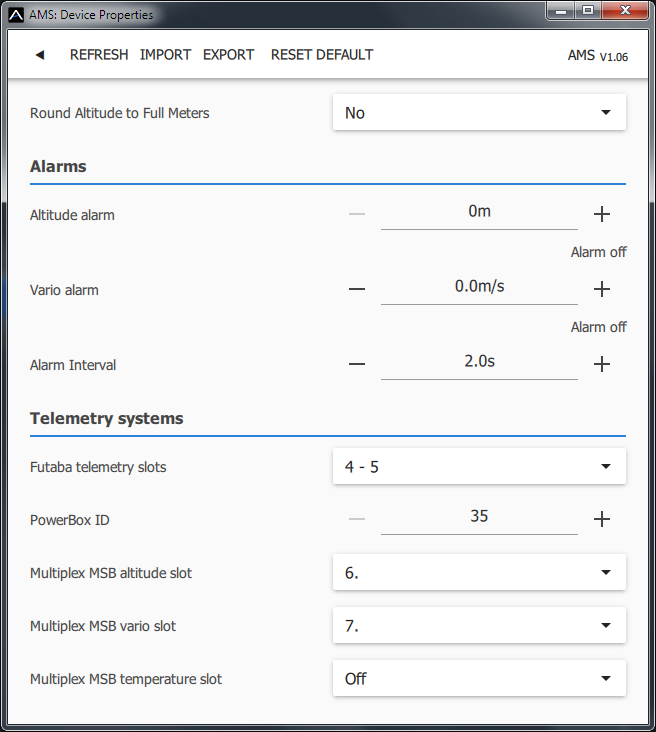
Task: Decrease Alarm Interval with minus icon
Action: [357, 364]
